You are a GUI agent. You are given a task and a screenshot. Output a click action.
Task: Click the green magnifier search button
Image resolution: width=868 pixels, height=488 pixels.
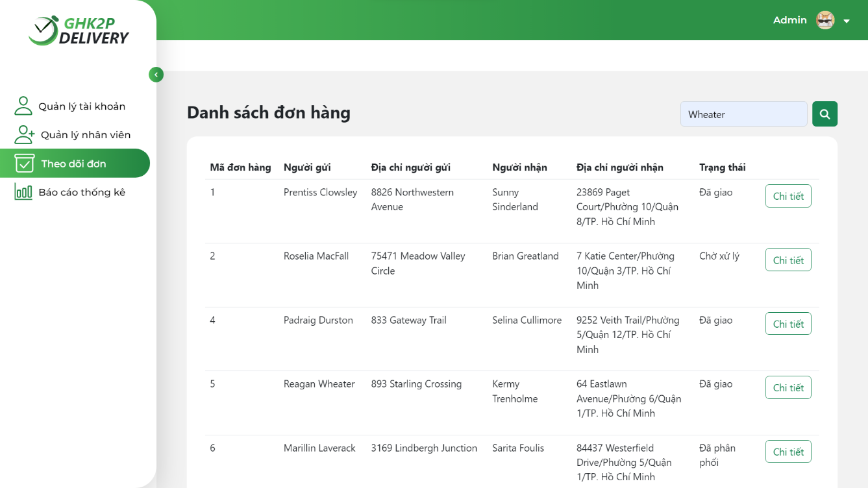(825, 114)
